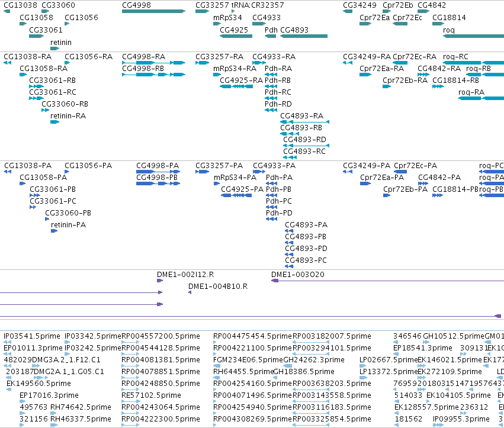Click the CG33060-RB transcript label
504x428 pixels.
click(65, 104)
